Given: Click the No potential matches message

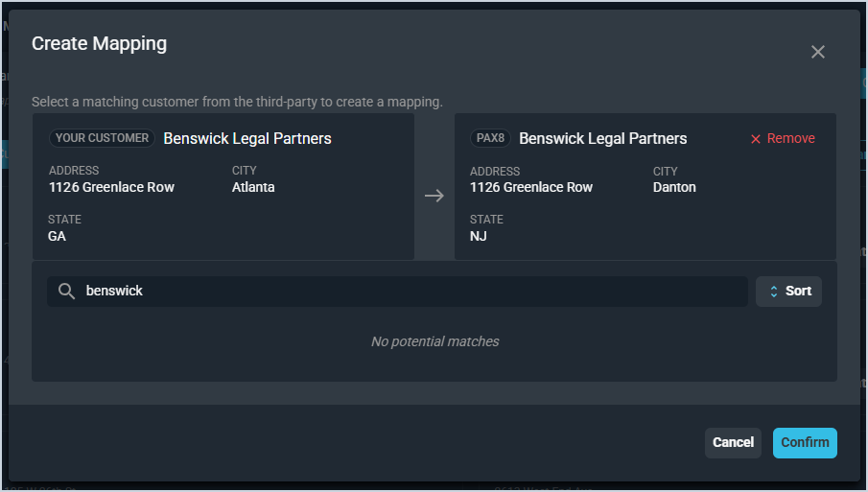Looking at the screenshot, I should click(x=434, y=341).
